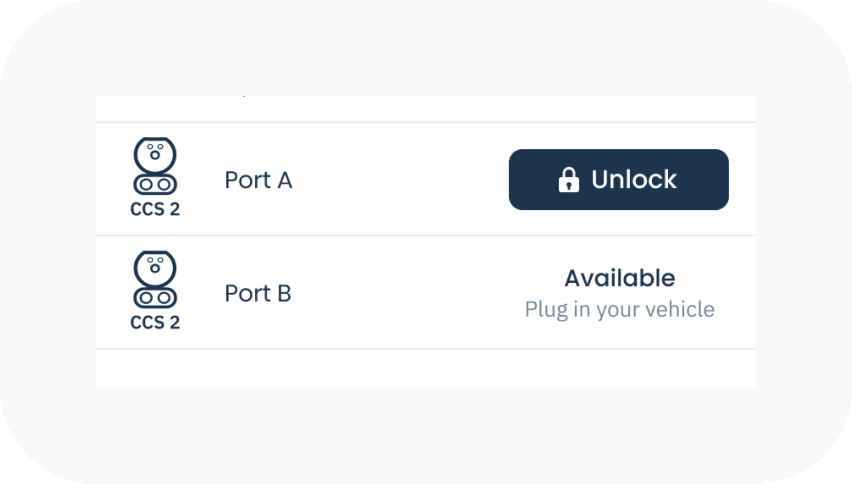Screen dimensions: 852x484
Task: Select the Port A label
Action: [258, 180]
